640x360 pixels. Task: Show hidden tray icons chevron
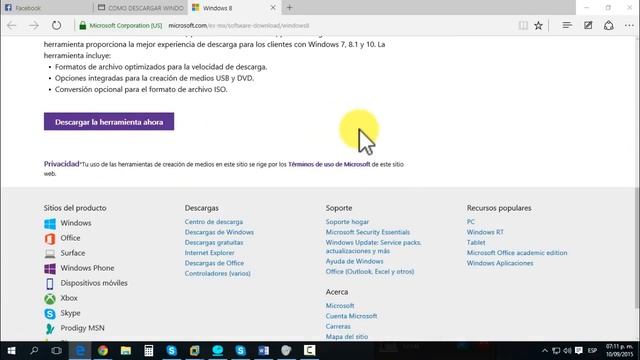pos(544,351)
